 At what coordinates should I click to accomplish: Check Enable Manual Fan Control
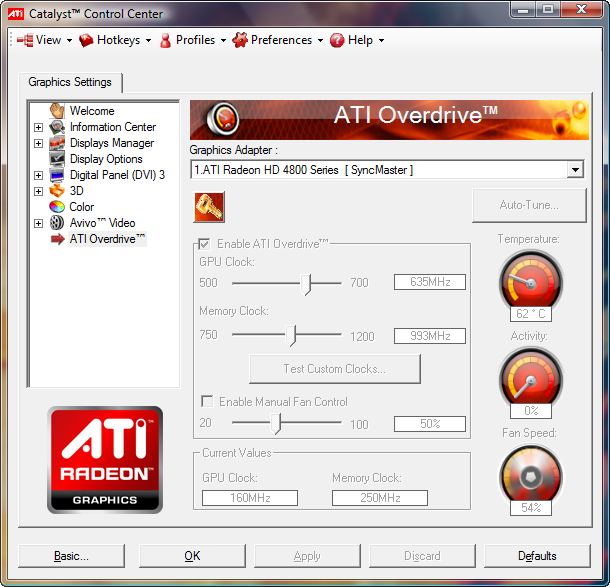click(x=207, y=401)
